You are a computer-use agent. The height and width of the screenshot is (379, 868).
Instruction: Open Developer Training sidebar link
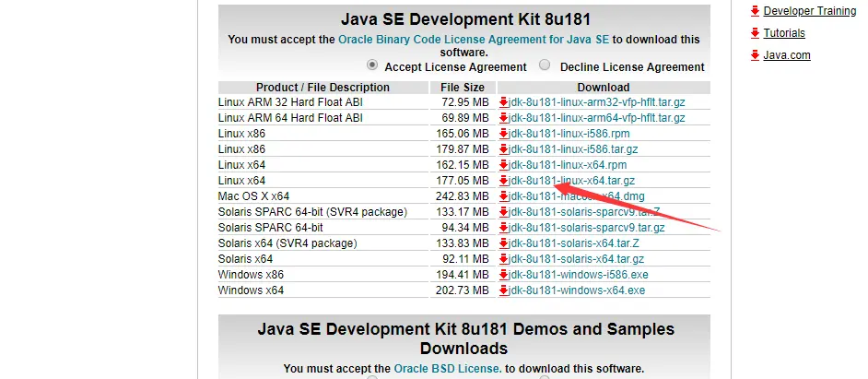pyautogui.click(x=810, y=10)
